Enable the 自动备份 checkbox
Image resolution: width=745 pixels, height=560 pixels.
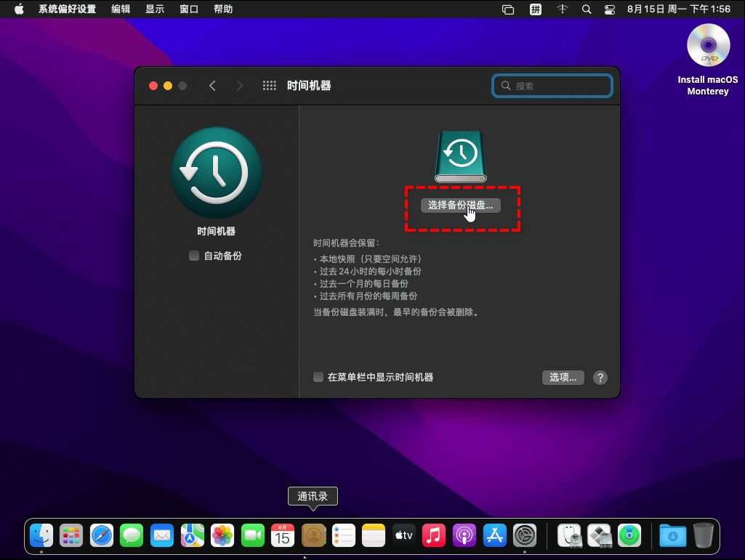coord(194,256)
